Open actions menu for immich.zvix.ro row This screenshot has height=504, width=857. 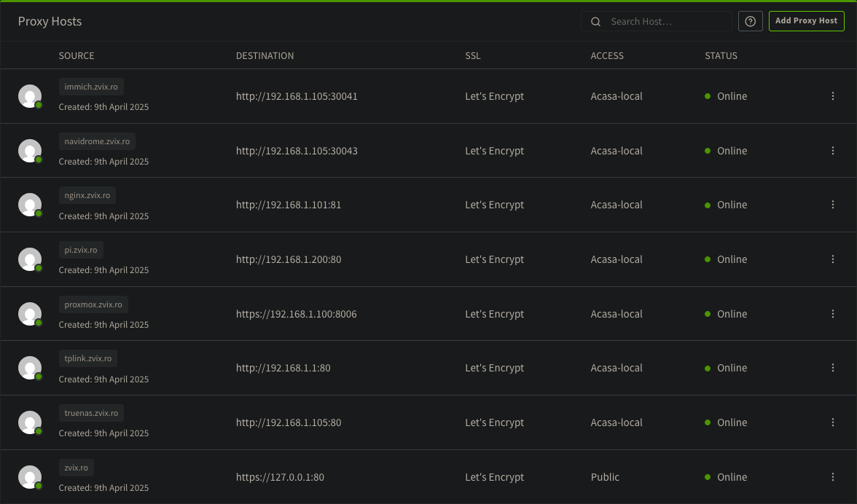(x=832, y=96)
